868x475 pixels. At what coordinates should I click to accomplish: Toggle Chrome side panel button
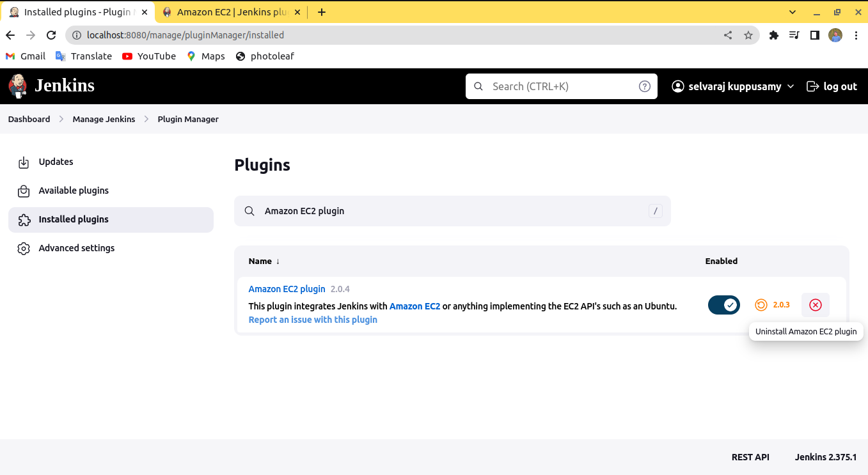tap(814, 35)
